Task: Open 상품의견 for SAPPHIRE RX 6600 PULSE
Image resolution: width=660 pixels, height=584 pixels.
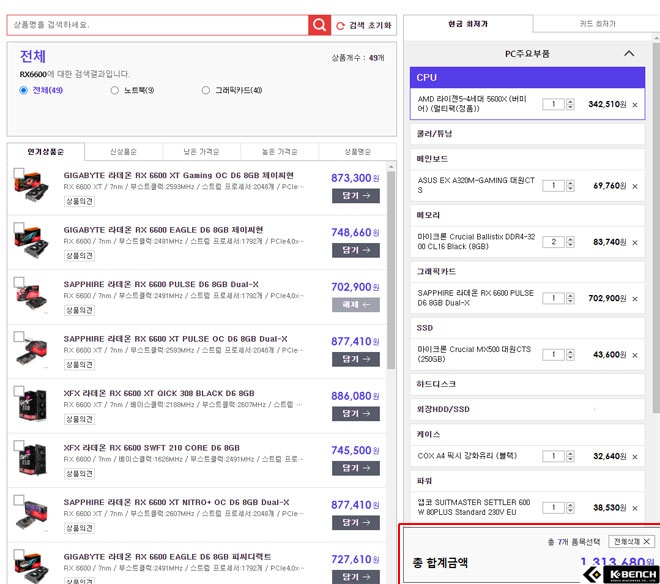Action: point(79,310)
